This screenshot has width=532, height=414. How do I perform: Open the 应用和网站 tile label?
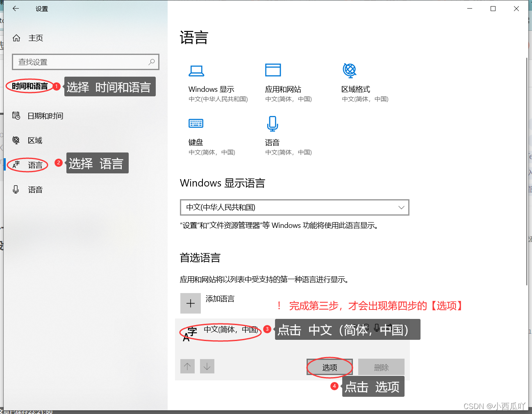pos(283,89)
